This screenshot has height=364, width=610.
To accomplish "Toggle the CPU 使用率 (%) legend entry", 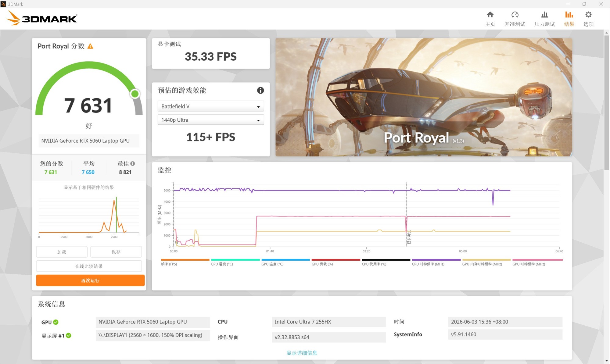I will pyautogui.click(x=386, y=262).
